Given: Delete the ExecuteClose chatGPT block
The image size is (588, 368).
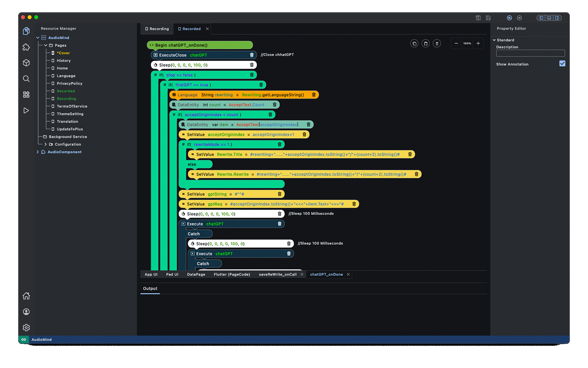Looking at the screenshot, I should click(x=252, y=55).
